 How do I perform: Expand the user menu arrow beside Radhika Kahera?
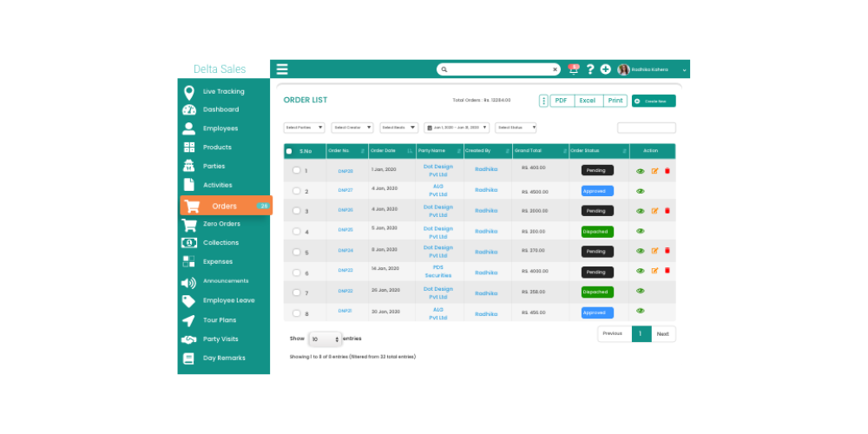pyautogui.click(x=684, y=70)
